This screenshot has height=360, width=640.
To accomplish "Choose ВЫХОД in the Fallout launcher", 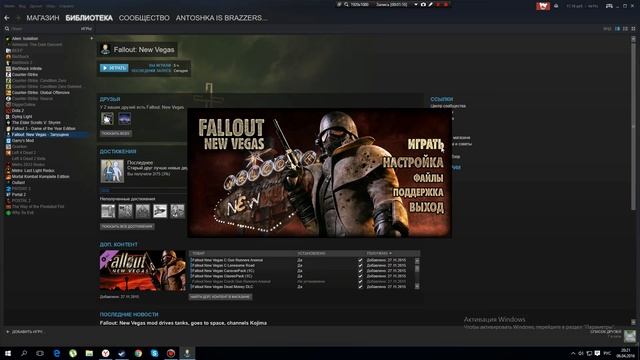I will tap(427, 207).
